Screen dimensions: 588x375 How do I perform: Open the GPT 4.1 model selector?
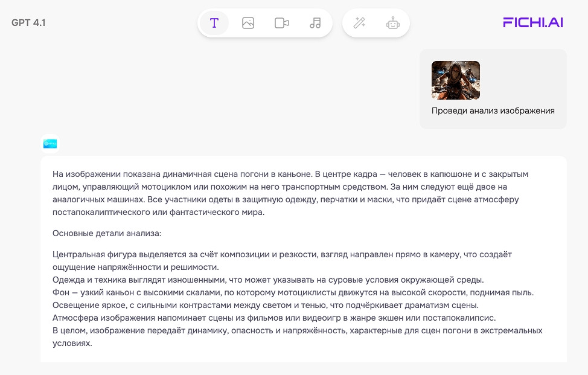pos(28,22)
